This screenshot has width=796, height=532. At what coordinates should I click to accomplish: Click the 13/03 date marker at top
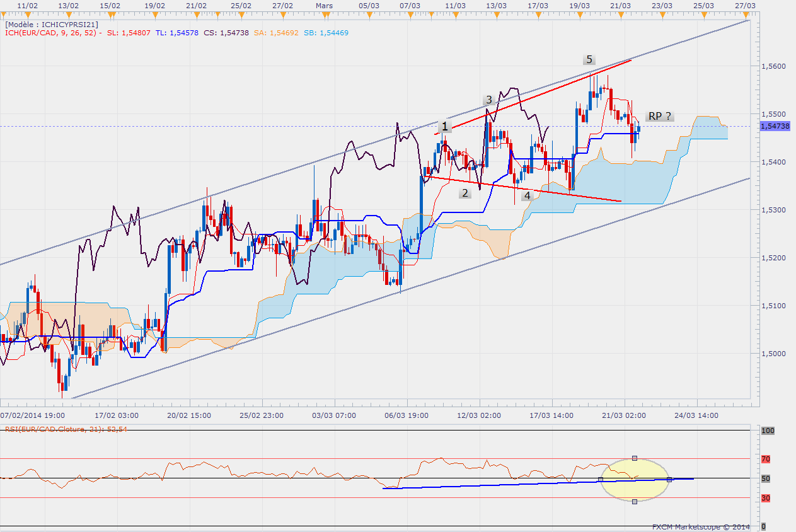click(496, 5)
